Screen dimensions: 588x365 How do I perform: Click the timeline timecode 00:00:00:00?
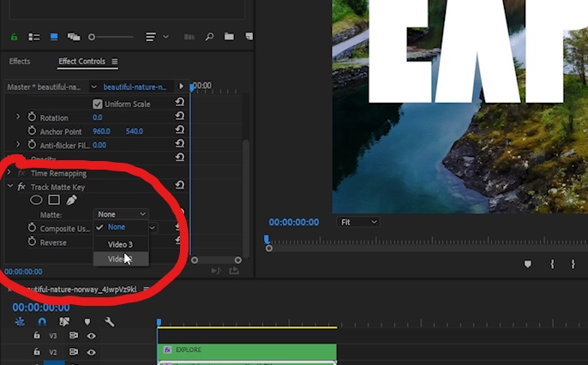[41, 308]
